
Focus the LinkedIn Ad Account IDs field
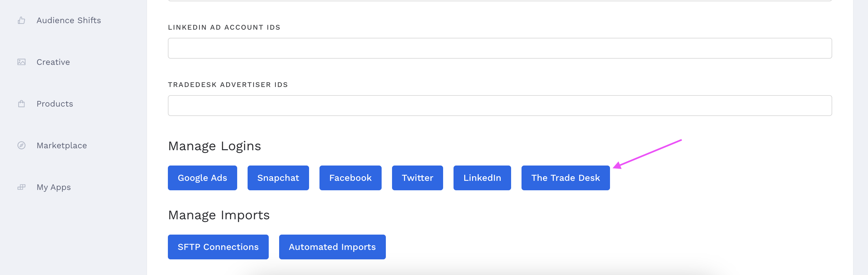(500, 48)
